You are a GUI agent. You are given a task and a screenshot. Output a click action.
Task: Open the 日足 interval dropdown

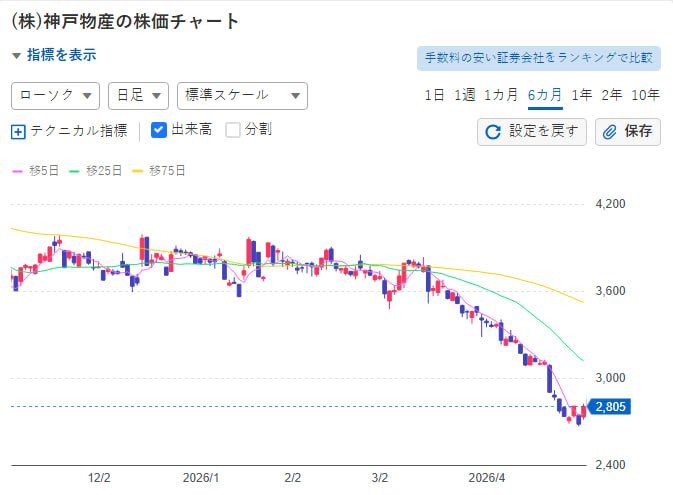[138, 96]
